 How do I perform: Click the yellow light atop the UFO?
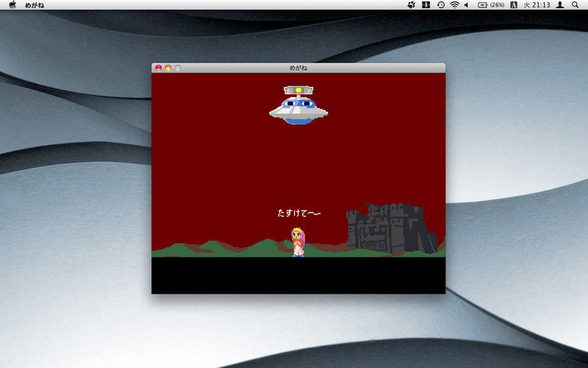tap(298, 90)
